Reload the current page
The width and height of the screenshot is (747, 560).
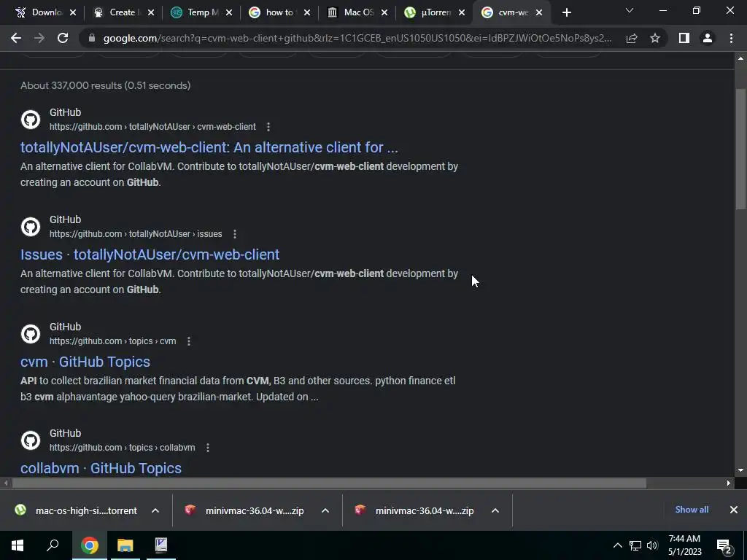point(63,38)
